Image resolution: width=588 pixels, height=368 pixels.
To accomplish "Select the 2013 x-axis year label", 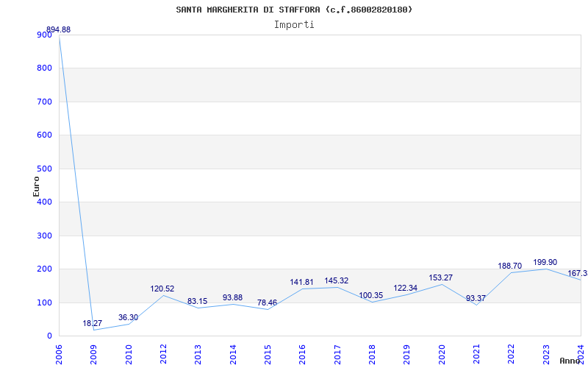I will coord(198,355).
